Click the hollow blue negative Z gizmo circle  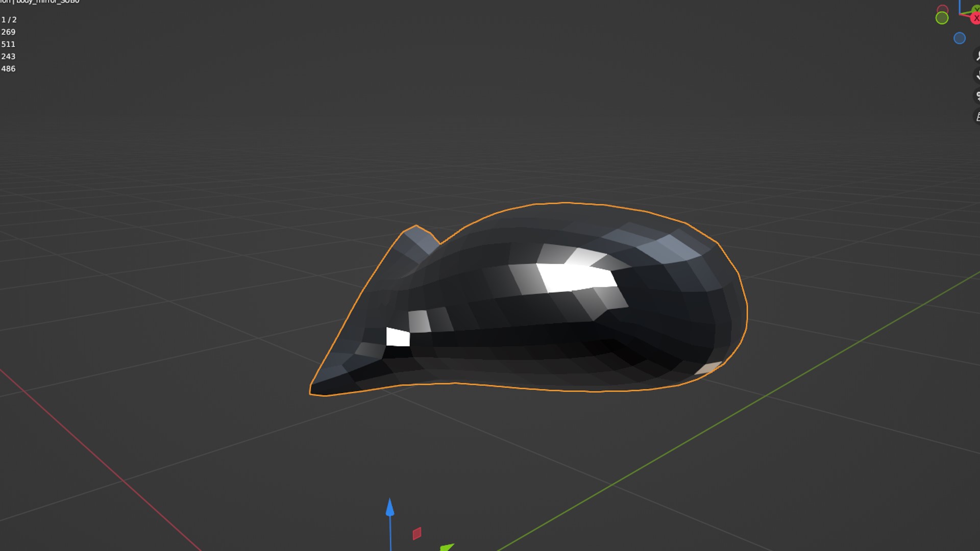[960, 39]
